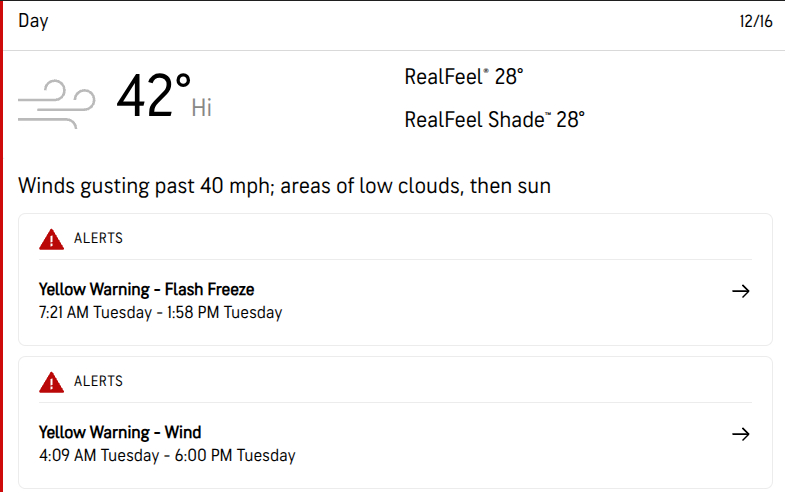Image resolution: width=785 pixels, height=492 pixels.
Task: Click the ALERTS label in the Flash Freeze card
Action: click(x=98, y=239)
